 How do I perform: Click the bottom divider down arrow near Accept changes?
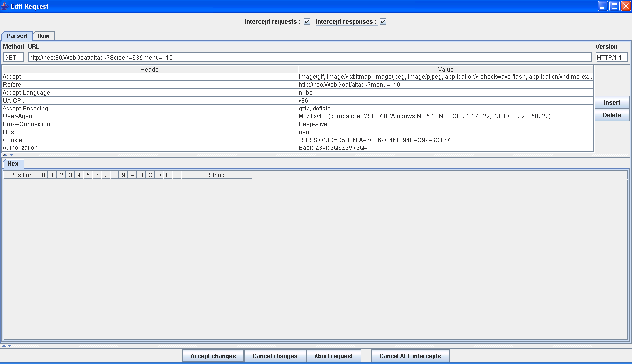point(10,346)
